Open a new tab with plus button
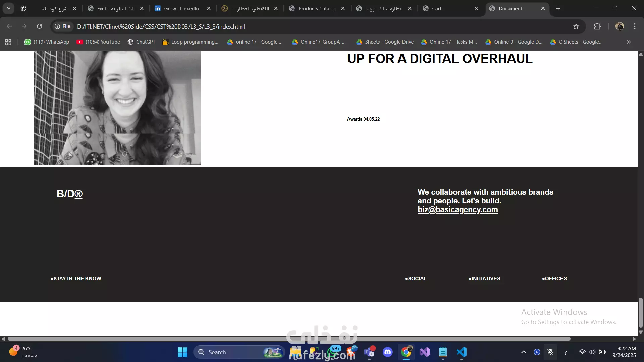Viewport: 644px width, 362px height. [558, 9]
